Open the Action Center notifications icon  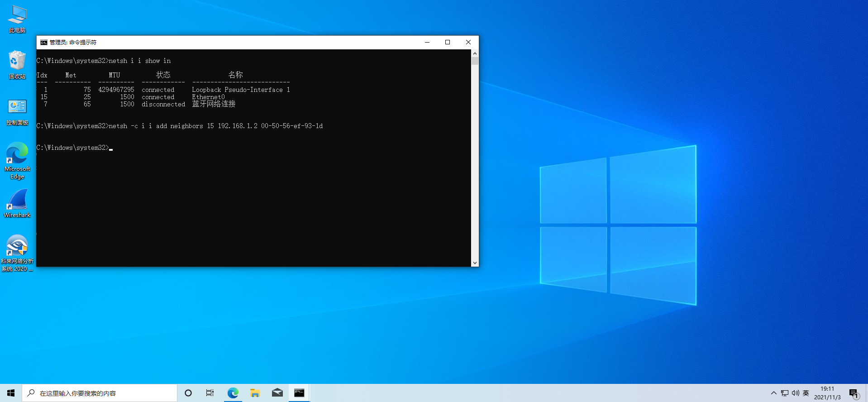tap(854, 393)
